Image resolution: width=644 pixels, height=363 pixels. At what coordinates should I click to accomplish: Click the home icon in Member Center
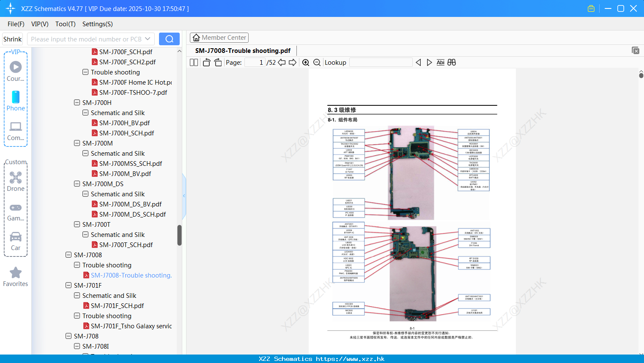pos(196,38)
